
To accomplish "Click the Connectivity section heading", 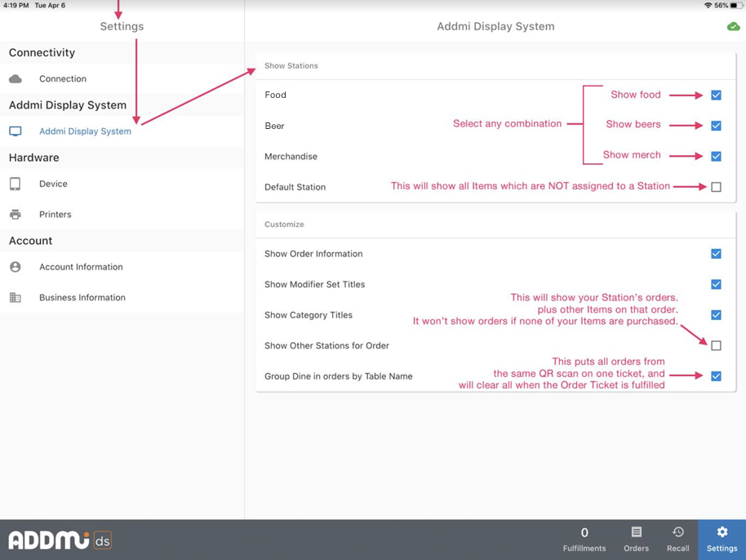I will pos(42,52).
